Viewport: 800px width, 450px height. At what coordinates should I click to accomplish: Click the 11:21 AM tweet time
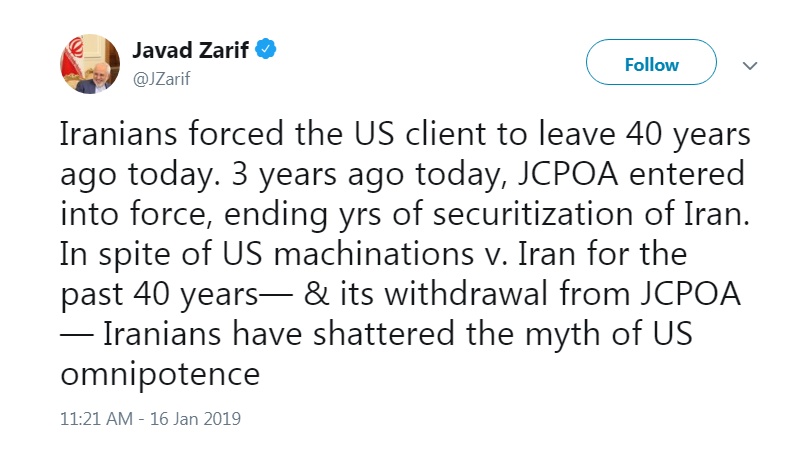[x=98, y=419]
